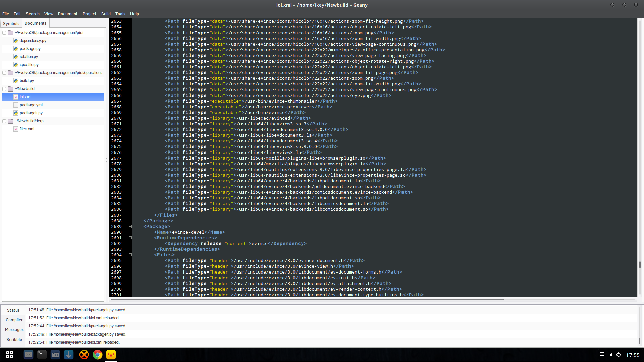Click the message window vertical scrollbar
644x362 pixels.
pos(639,341)
